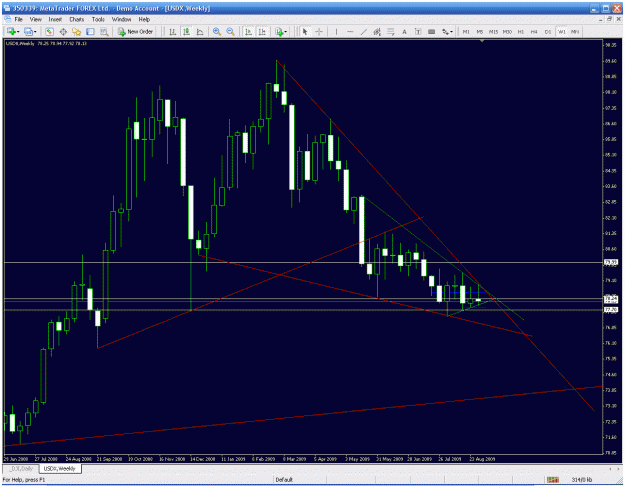Show the Market Watch window
This screenshot has height=486, width=625.
49,31
